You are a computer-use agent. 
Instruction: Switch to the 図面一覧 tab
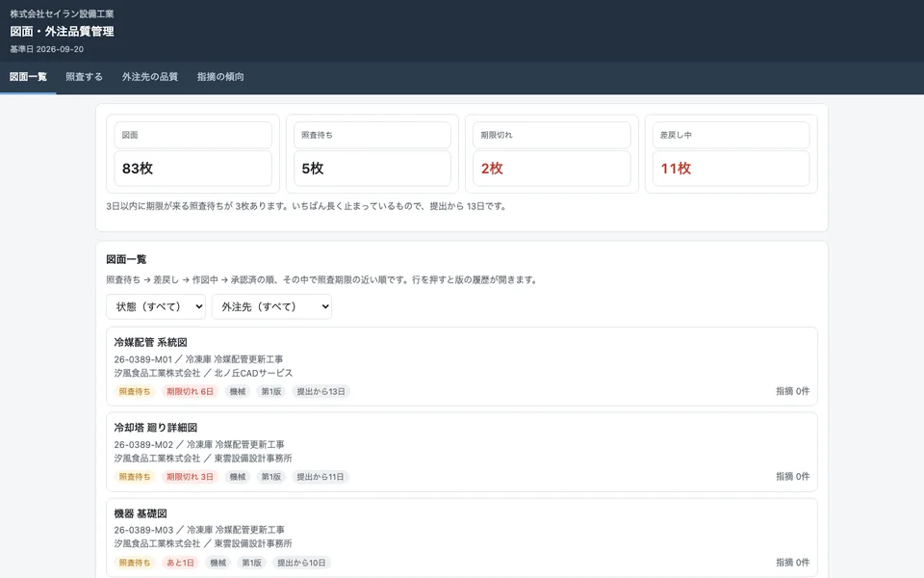28,77
